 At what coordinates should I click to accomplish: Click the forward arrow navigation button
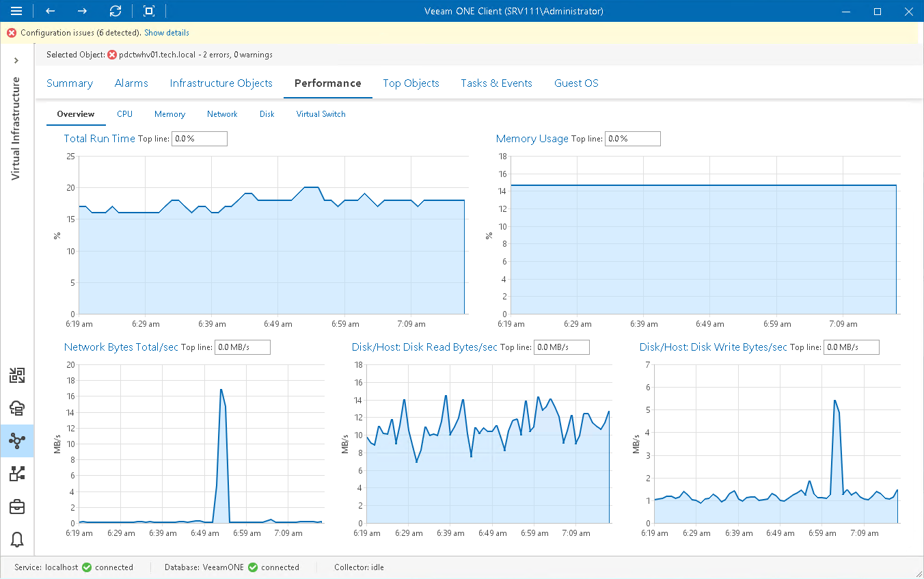(x=83, y=11)
